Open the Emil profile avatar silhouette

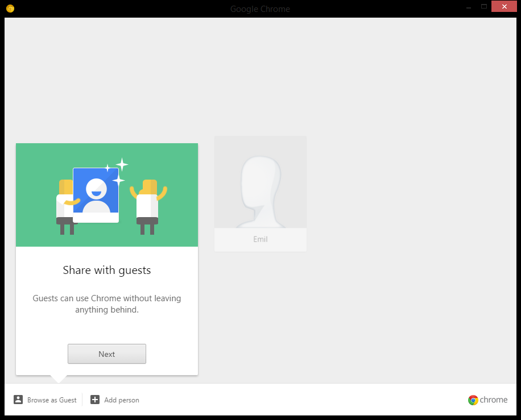tap(260, 182)
